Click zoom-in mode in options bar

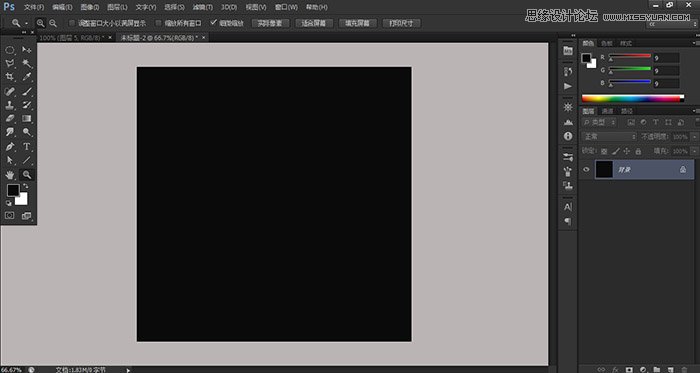(x=41, y=23)
